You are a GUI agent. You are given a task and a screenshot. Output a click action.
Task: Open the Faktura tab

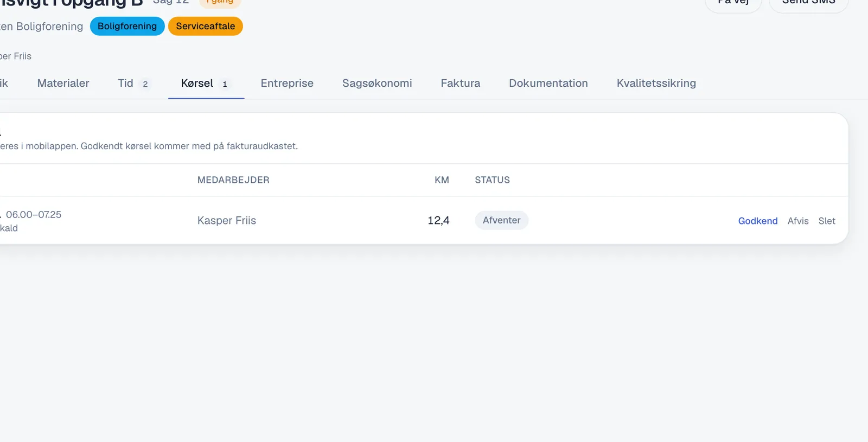461,84
